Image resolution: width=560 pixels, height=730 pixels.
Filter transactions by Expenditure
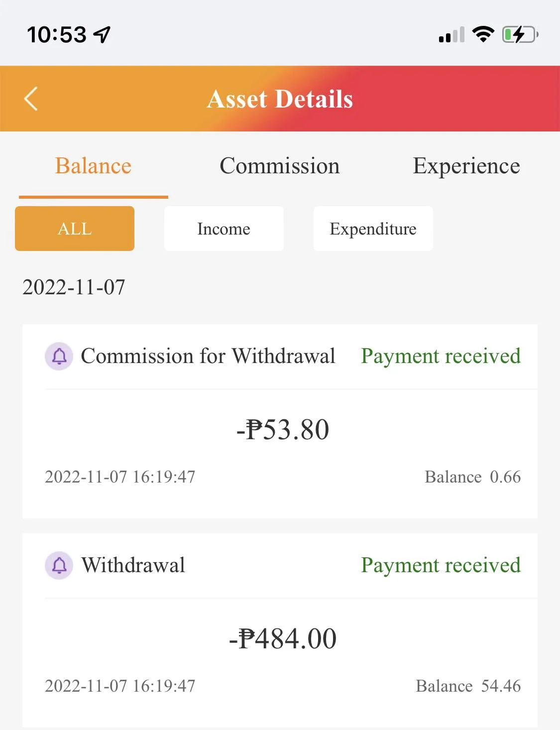click(x=373, y=229)
